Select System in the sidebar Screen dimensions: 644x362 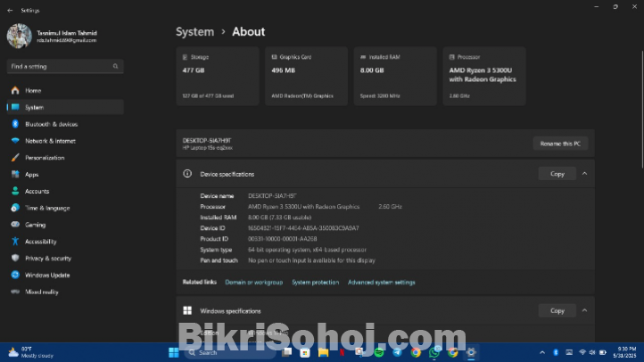(x=65, y=107)
